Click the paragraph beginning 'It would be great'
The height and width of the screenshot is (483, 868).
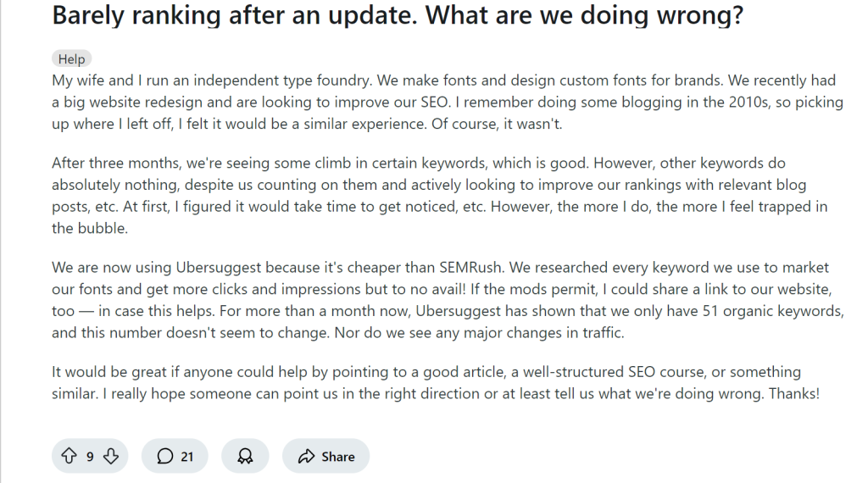[x=436, y=382]
